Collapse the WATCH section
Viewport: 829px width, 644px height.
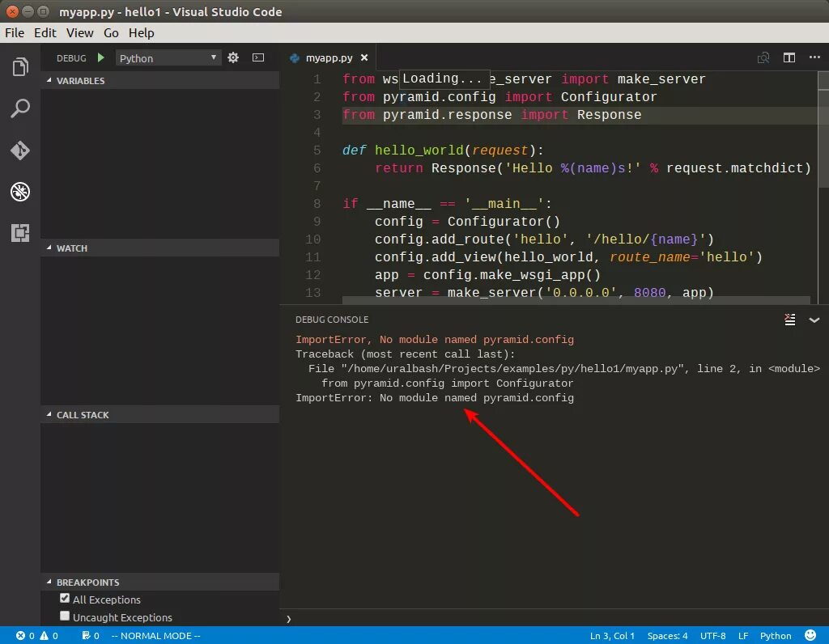159,248
